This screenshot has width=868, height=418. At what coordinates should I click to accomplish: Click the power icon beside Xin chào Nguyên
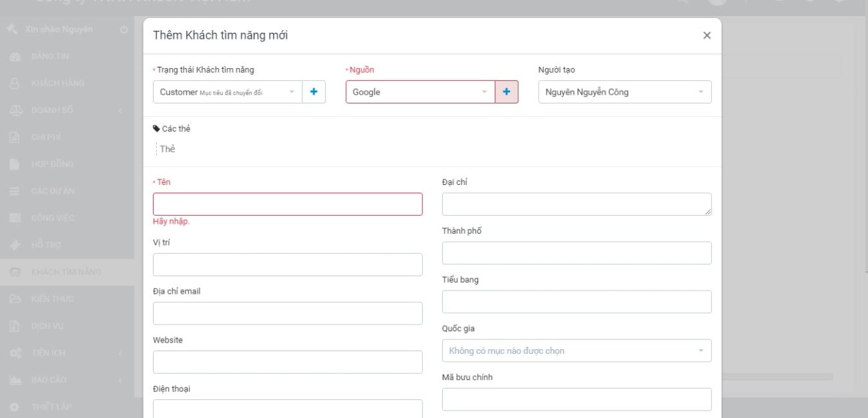coord(124,29)
